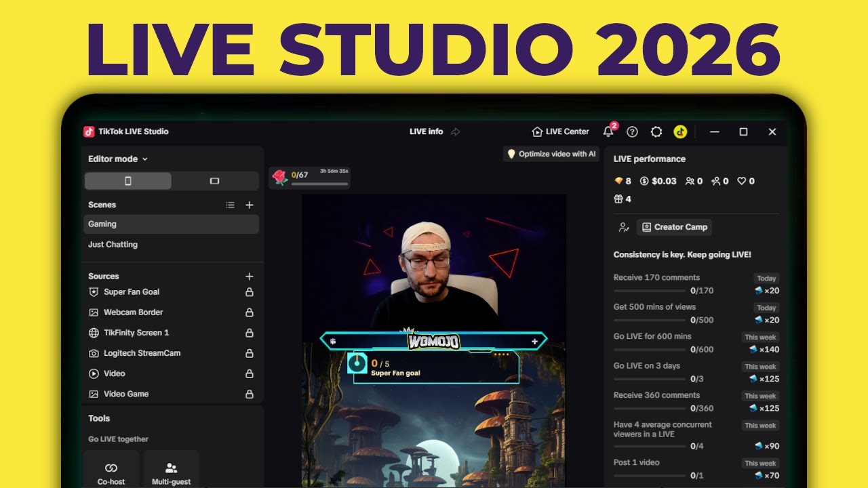
Task: Click the new followers count icon
Action: pyautogui.click(x=715, y=181)
